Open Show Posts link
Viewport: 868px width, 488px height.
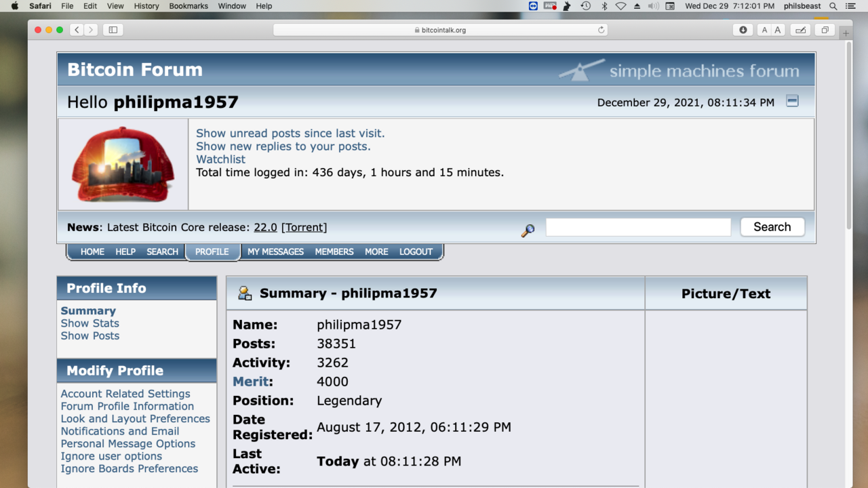[90, 335]
